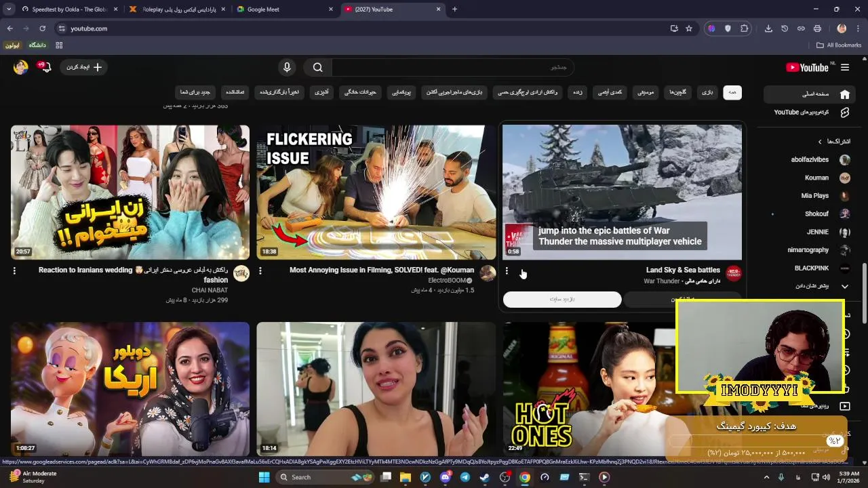Screen dimensions: 868x488
Task: Click the 'بازدید سایت' visit site button
Action: pyautogui.click(x=562, y=300)
